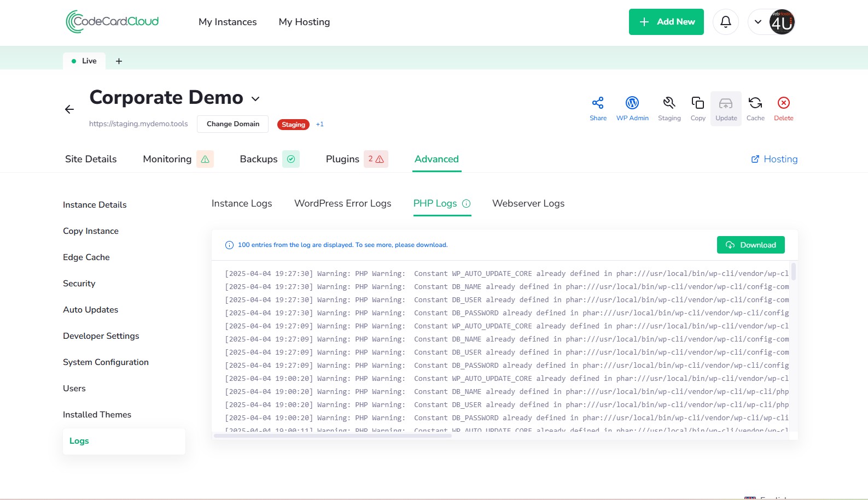Open the Hosting external link
The height and width of the screenshot is (500, 868).
774,159
